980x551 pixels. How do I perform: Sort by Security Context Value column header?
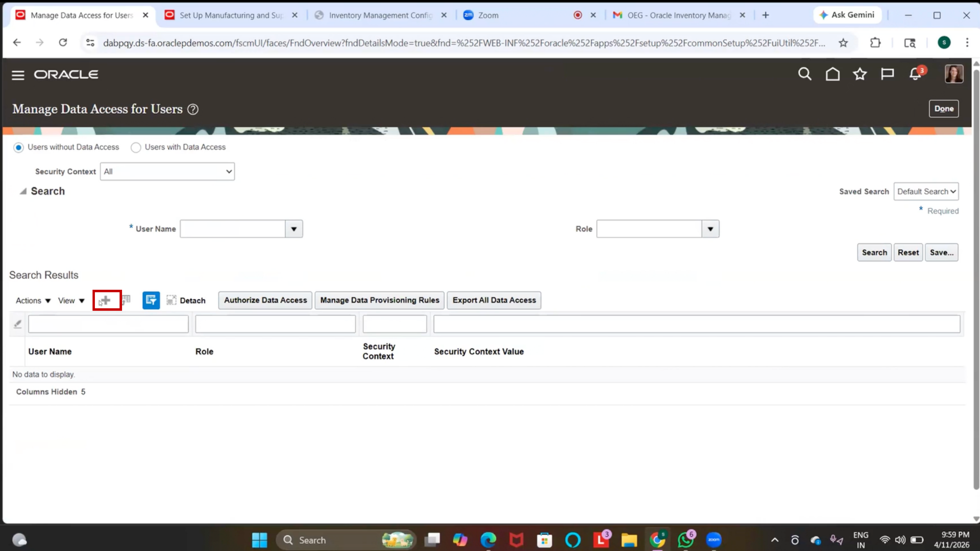pos(479,352)
